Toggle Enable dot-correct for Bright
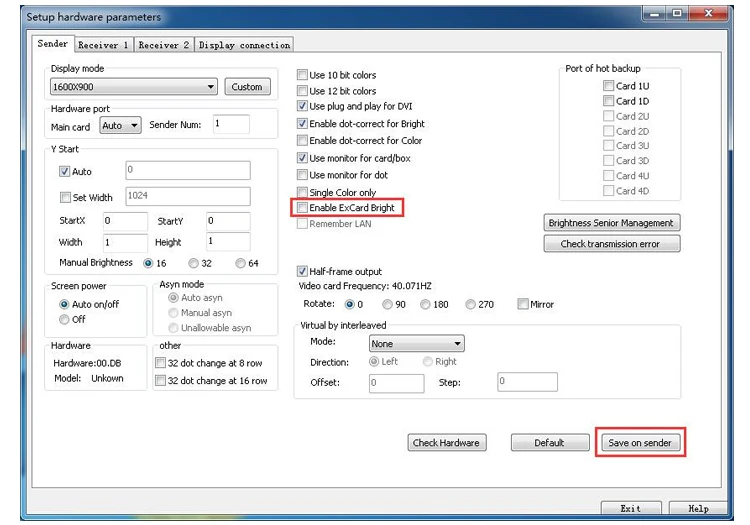 [302, 123]
